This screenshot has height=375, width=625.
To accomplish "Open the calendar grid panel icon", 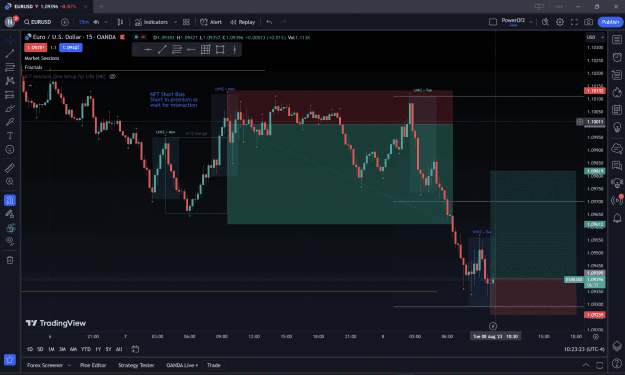I will point(617,110).
